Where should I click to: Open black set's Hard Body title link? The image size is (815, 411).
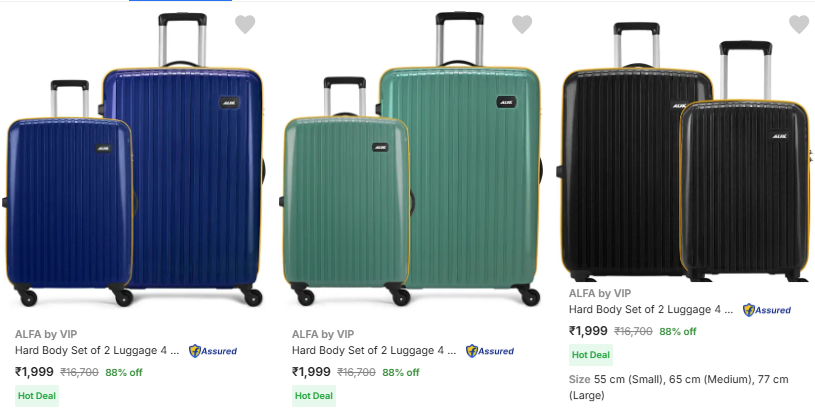651,310
